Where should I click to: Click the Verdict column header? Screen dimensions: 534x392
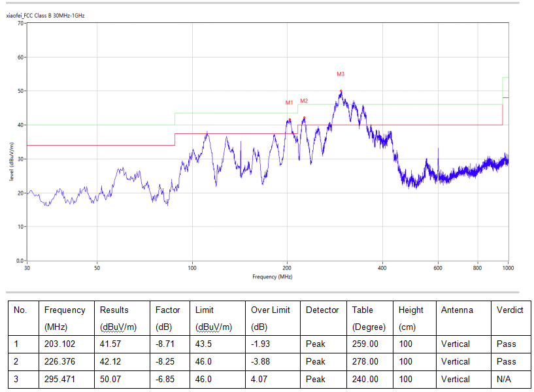click(x=509, y=310)
